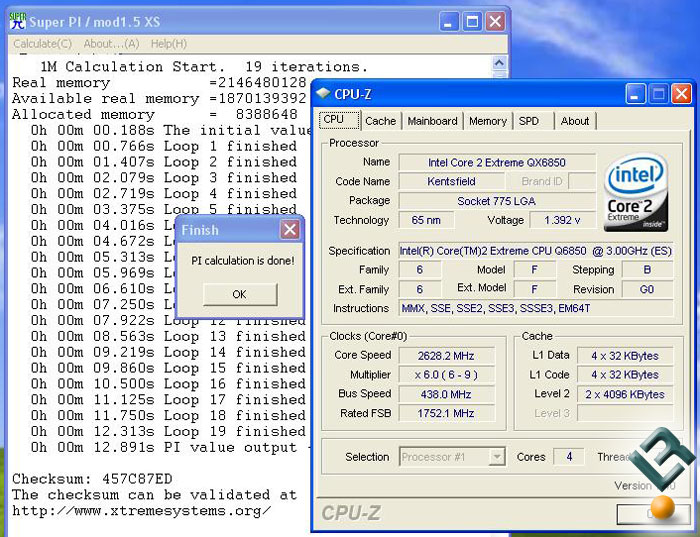Click the L1 Code 4 x 32 KBytes value
The image size is (700, 537).
[x=625, y=375]
